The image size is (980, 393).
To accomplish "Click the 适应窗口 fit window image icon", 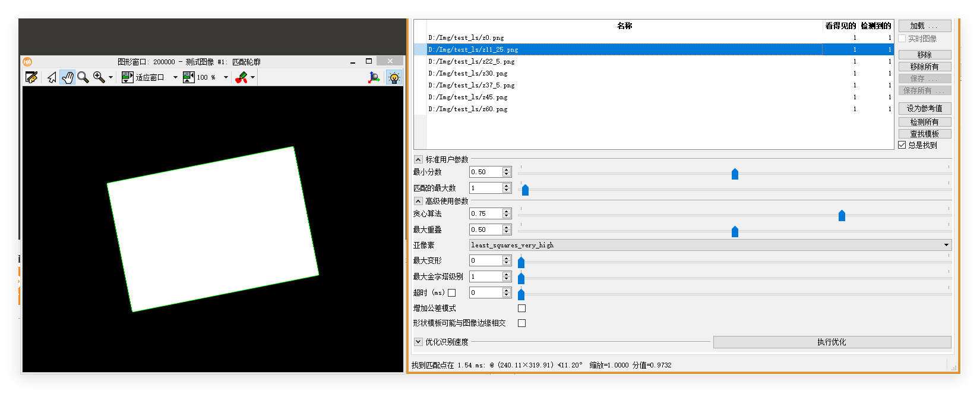I will [x=128, y=77].
